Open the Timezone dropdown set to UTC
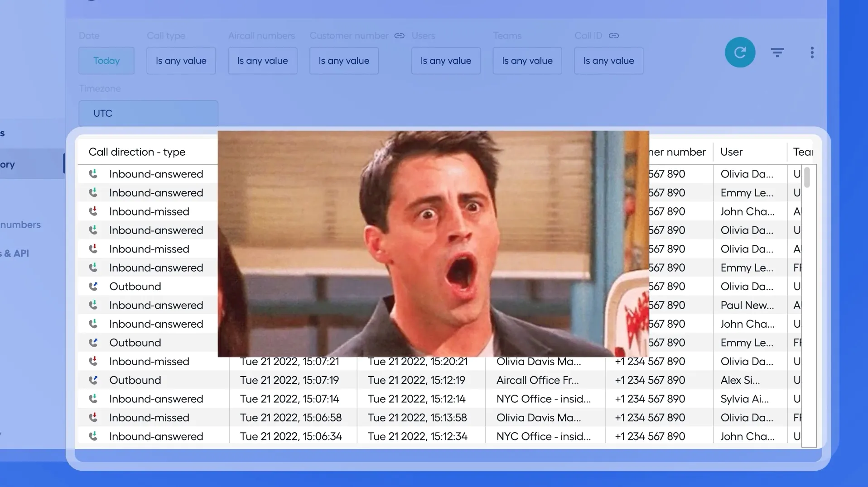Screen dimensions: 868x487 (149, 113)
